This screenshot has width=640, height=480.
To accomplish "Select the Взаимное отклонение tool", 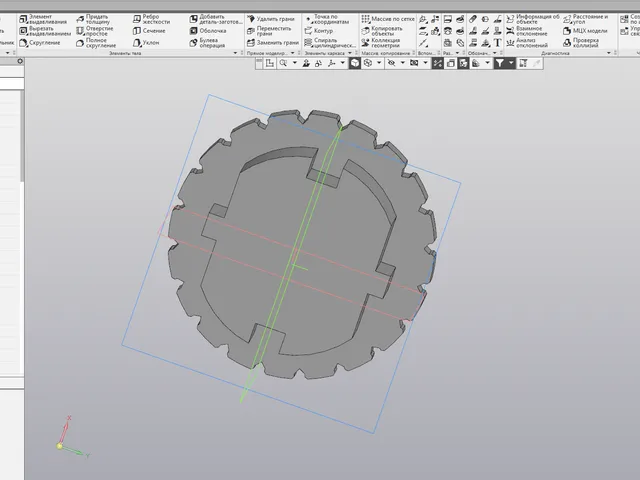I will 527,31.
